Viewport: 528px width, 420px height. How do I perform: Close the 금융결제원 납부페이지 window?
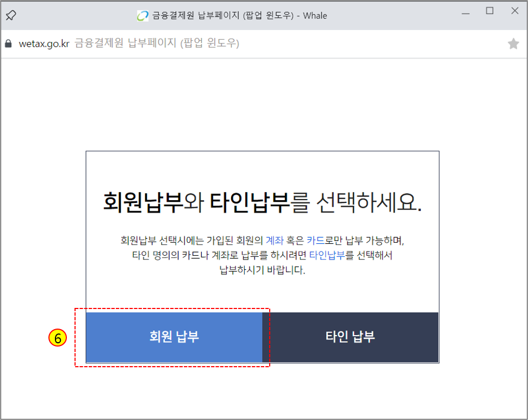point(514,11)
